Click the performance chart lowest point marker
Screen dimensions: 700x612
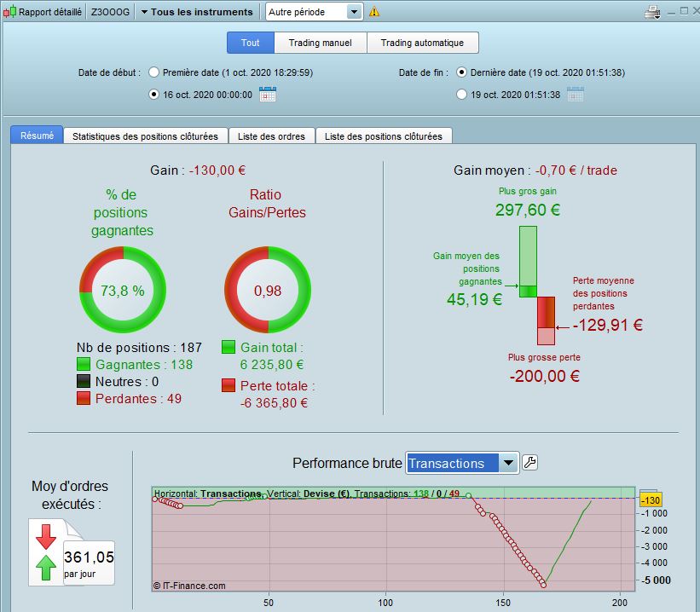pyautogui.click(x=543, y=585)
